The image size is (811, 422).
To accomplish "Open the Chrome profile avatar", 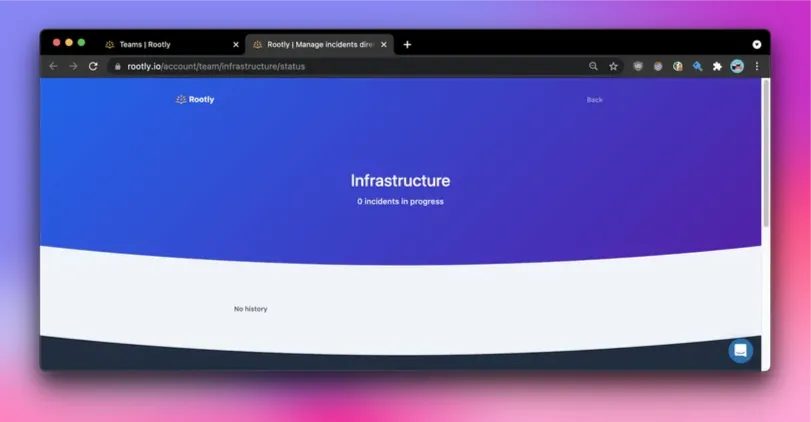I will (x=737, y=66).
